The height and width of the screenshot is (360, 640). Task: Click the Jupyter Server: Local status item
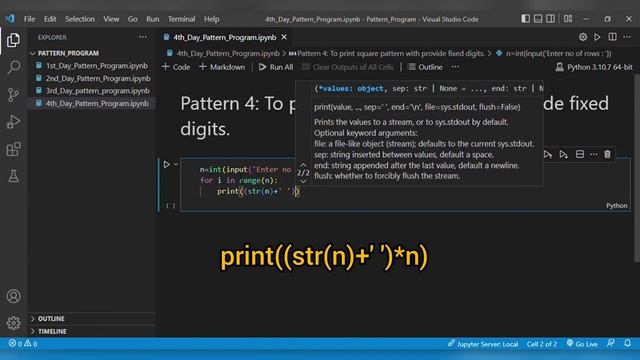click(483, 344)
